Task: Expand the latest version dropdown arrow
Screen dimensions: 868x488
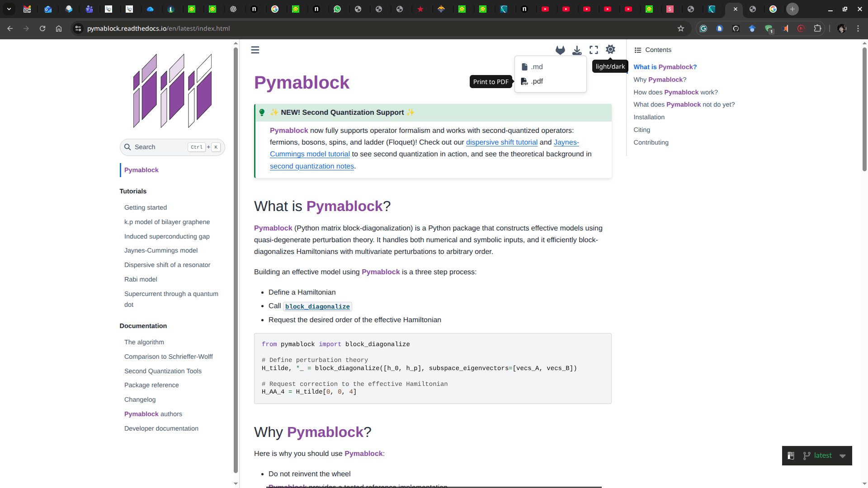Action: 843,456
